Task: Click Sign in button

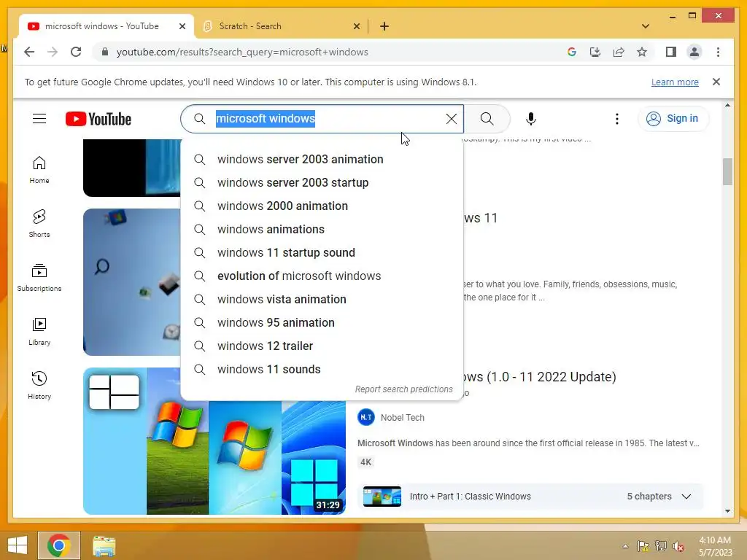Action: [x=673, y=119]
